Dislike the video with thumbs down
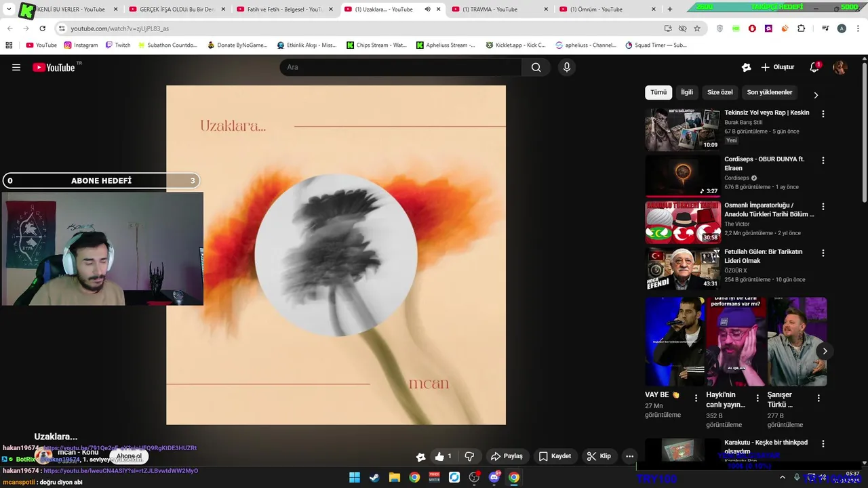Image resolution: width=868 pixels, height=488 pixels. (x=469, y=456)
